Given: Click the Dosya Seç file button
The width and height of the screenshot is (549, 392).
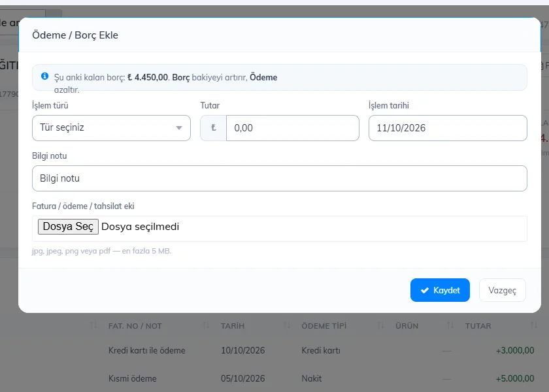Looking at the screenshot, I should point(68,227).
